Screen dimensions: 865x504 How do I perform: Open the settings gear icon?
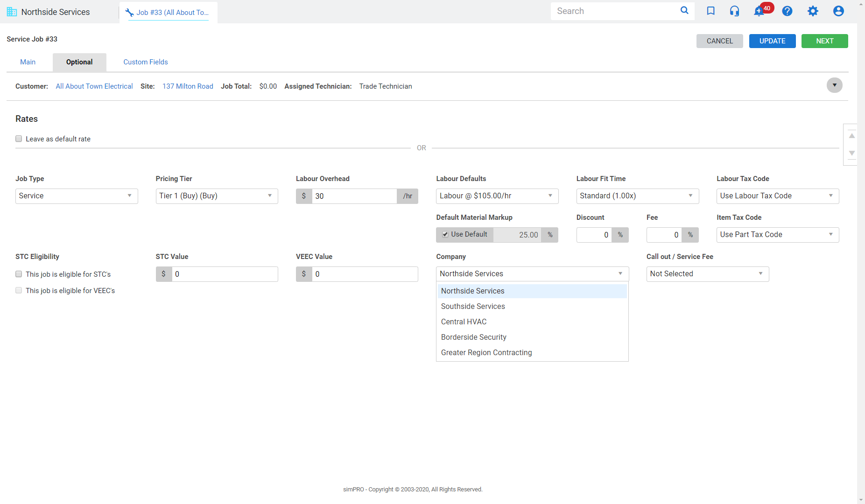(813, 11)
